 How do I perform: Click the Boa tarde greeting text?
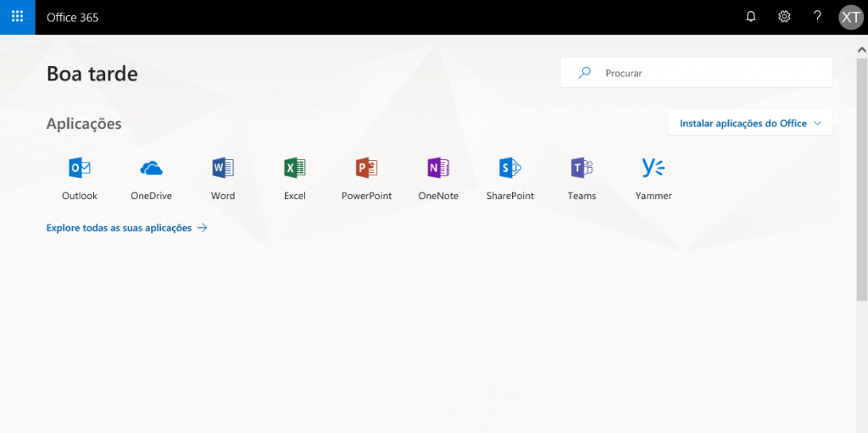point(92,74)
